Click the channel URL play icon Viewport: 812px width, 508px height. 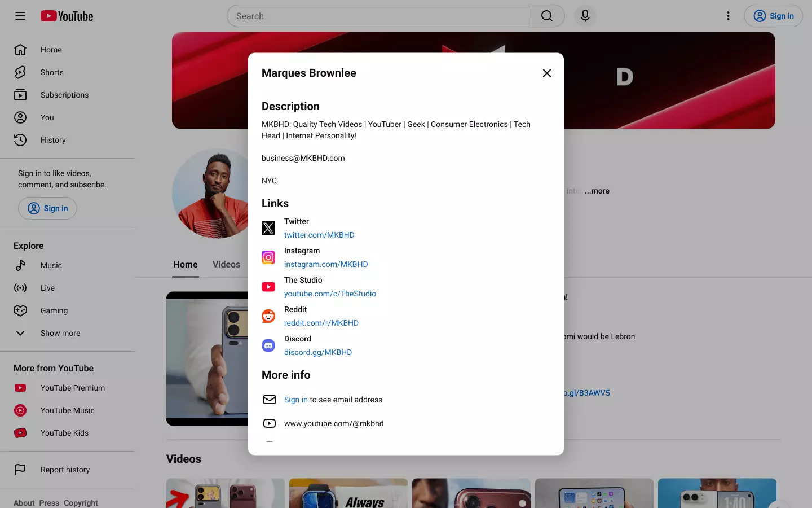pos(270,423)
